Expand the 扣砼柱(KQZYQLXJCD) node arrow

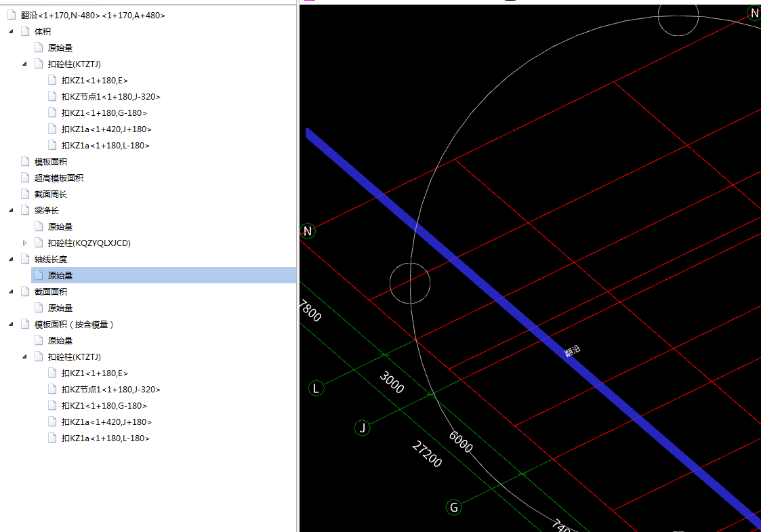tap(25, 243)
